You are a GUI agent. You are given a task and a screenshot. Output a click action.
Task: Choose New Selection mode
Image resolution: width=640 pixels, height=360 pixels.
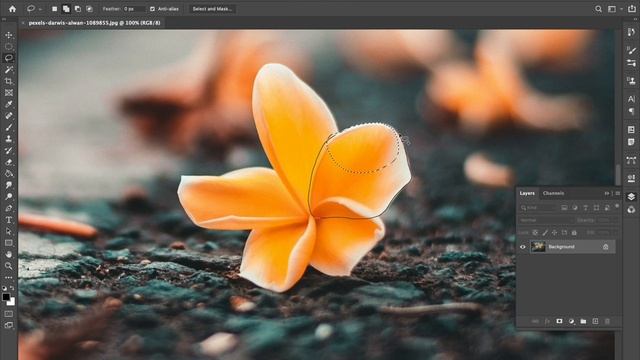(54, 9)
